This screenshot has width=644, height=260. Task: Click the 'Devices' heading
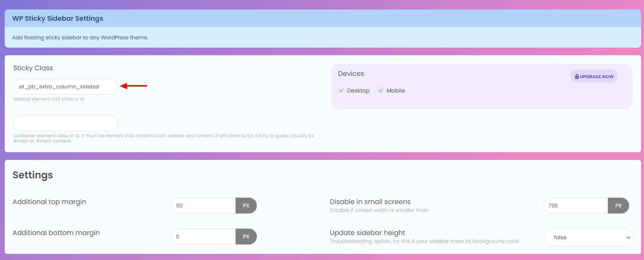coord(351,74)
